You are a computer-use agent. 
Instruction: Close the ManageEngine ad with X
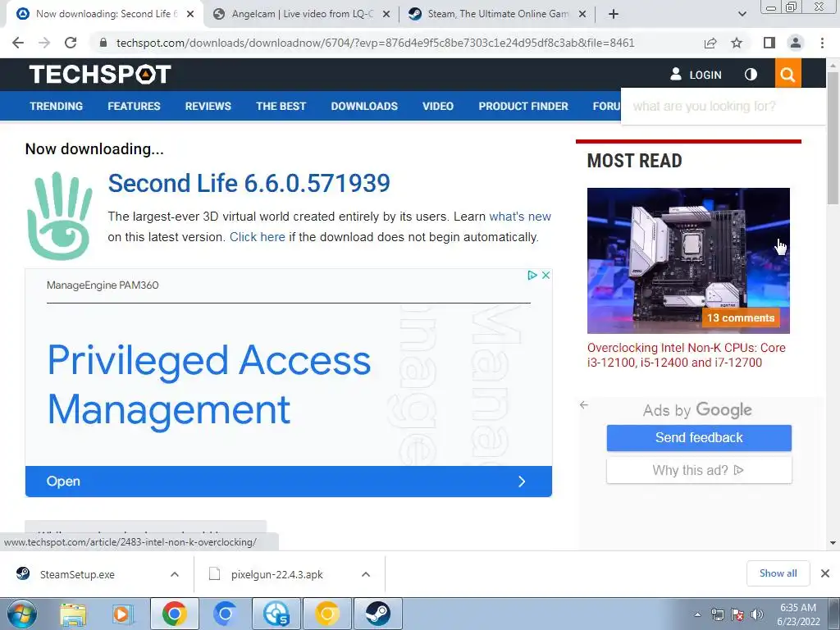(546, 275)
